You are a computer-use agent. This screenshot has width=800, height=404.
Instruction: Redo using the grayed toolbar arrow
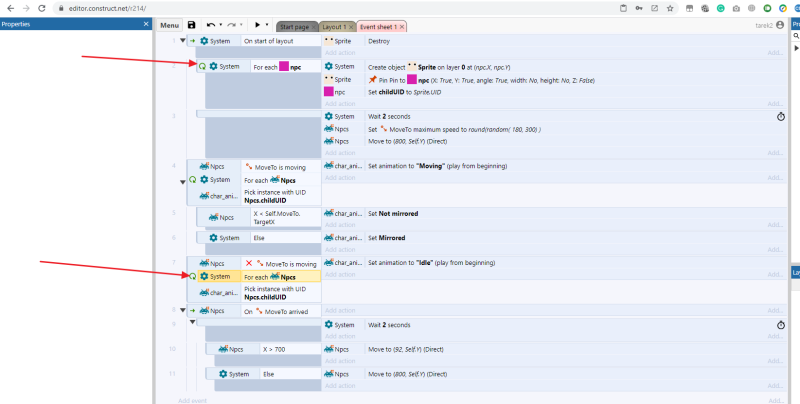point(231,25)
